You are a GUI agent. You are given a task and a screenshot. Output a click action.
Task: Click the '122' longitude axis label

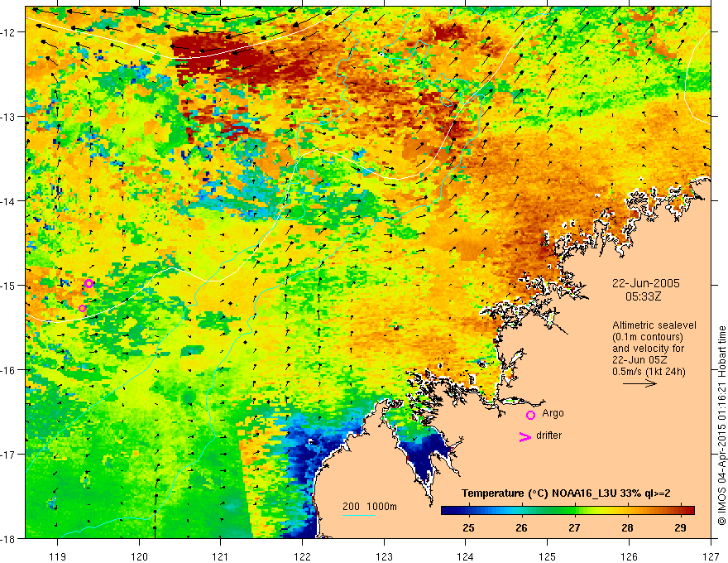[x=302, y=556]
